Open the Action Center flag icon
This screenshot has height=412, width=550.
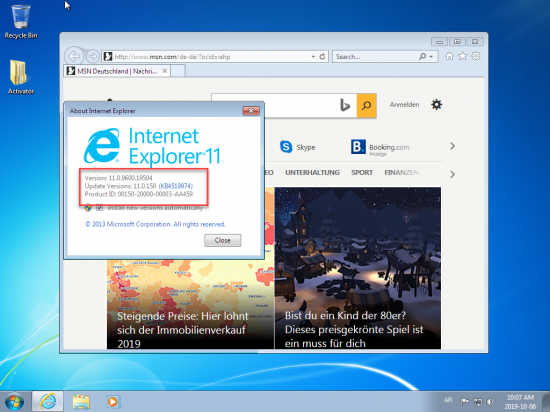465,401
